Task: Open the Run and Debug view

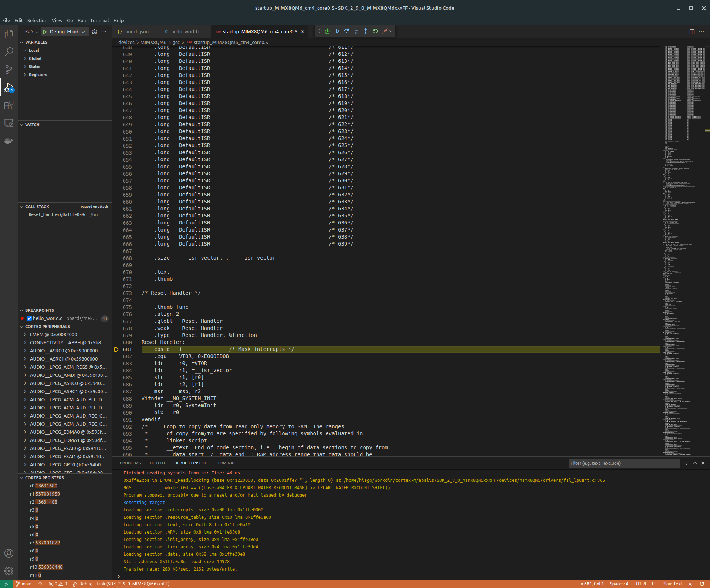Action: click(9, 87)
